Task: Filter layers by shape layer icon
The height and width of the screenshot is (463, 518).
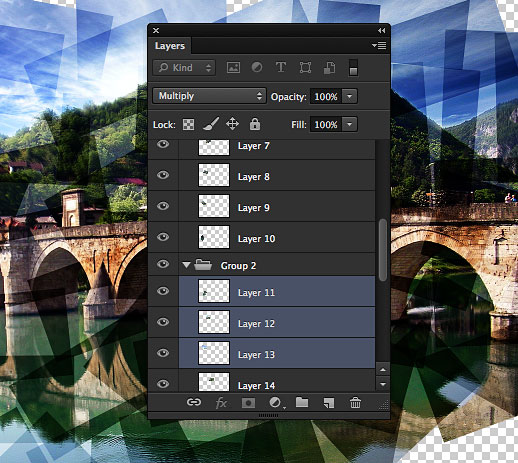Action: 305,68
